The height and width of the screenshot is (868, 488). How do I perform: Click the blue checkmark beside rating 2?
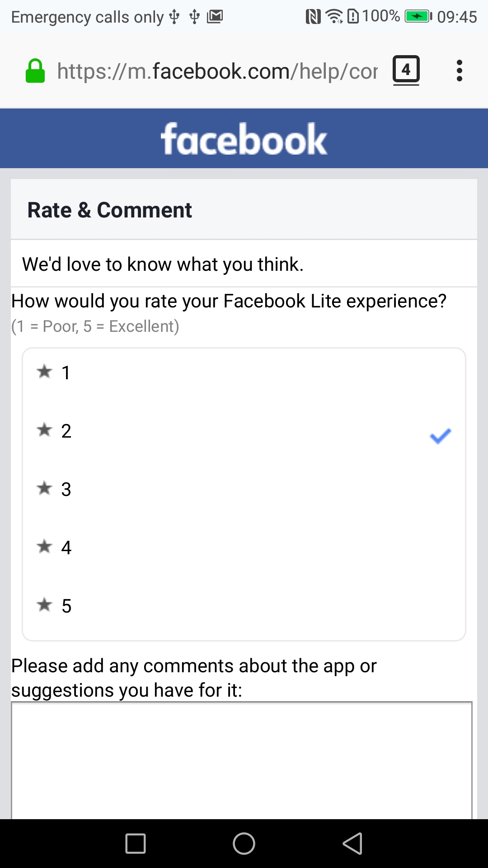[x=440, y=435]
